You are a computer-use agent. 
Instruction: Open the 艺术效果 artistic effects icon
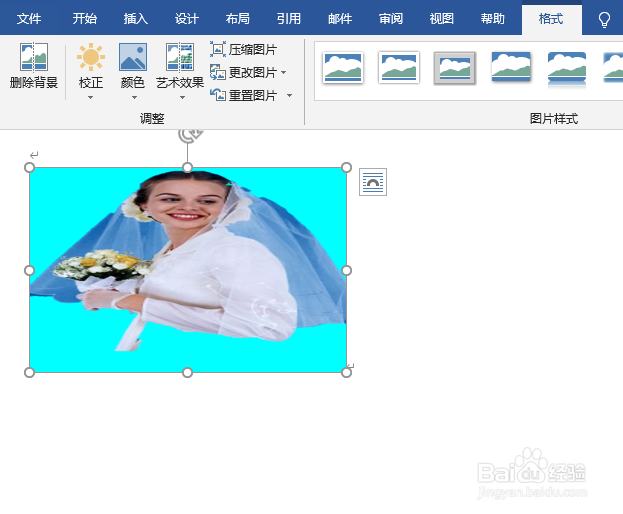click(x=180, y=57)
